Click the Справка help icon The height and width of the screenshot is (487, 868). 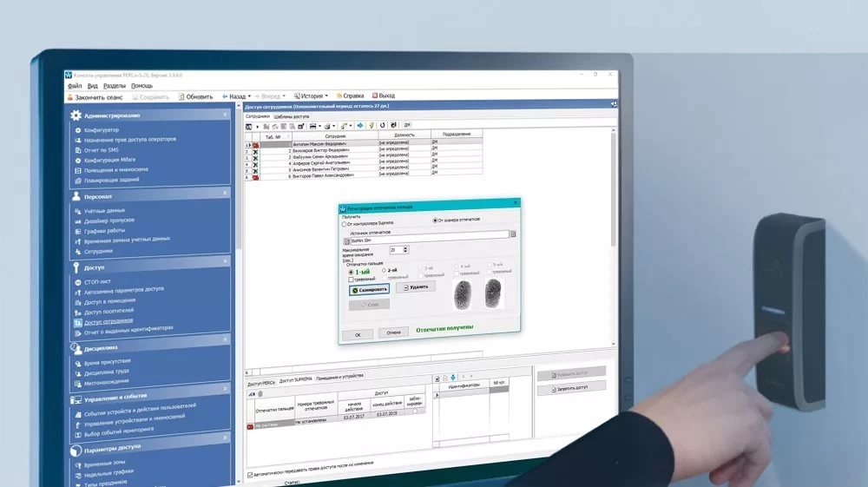point(339,95)
